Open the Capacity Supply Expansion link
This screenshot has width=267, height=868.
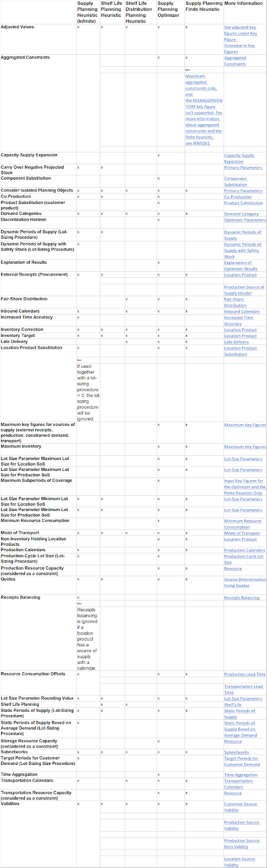click(239, 158)
